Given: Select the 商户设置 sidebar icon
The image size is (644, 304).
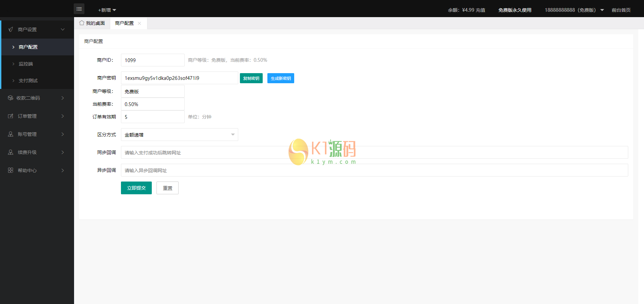Looking at the screenshot, I should [10, 29].
